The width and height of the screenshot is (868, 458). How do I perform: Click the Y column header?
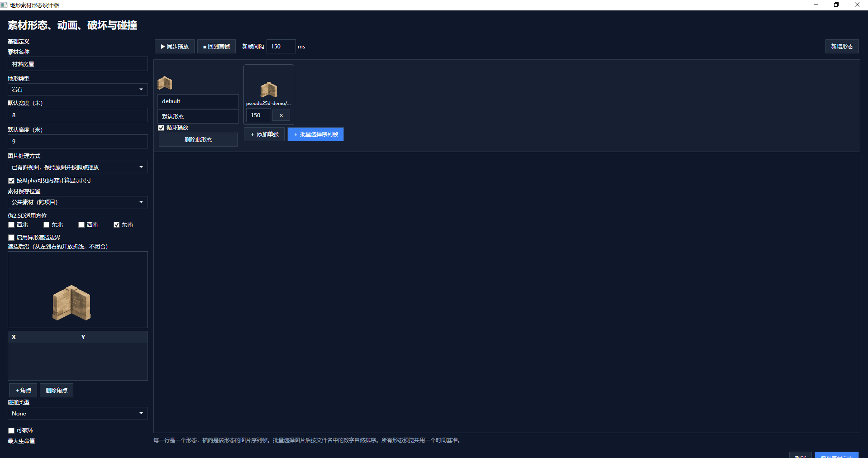pyautogui.click(x=83, y=337)
